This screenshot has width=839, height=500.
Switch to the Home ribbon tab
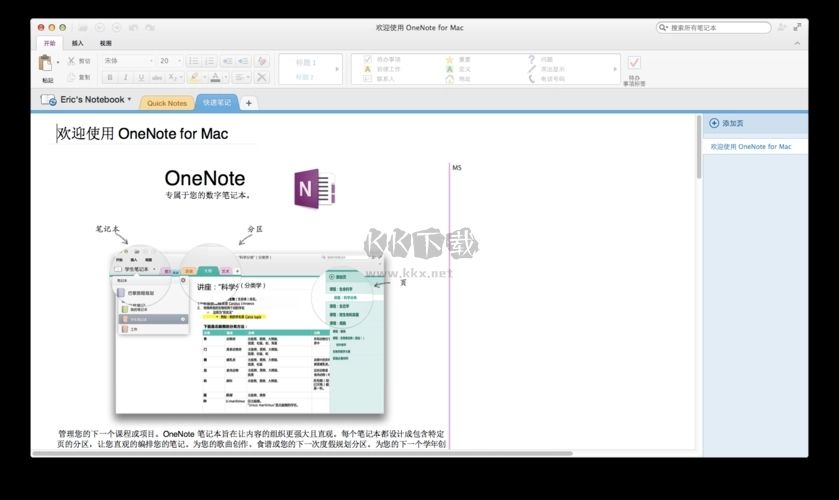point(49,43)
